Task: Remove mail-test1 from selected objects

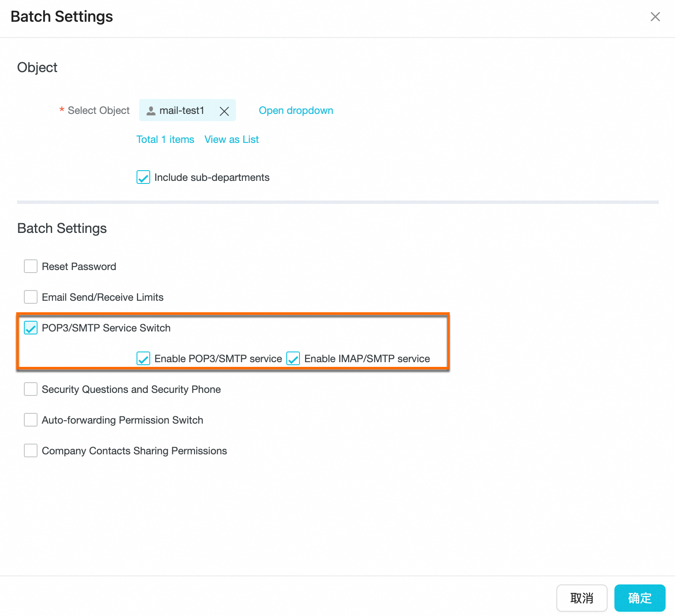Action: pyautogui.click(x=224, y=111)
